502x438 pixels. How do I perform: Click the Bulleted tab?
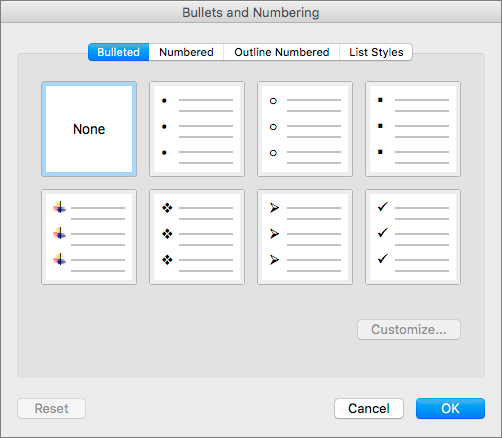pos(118,52)
